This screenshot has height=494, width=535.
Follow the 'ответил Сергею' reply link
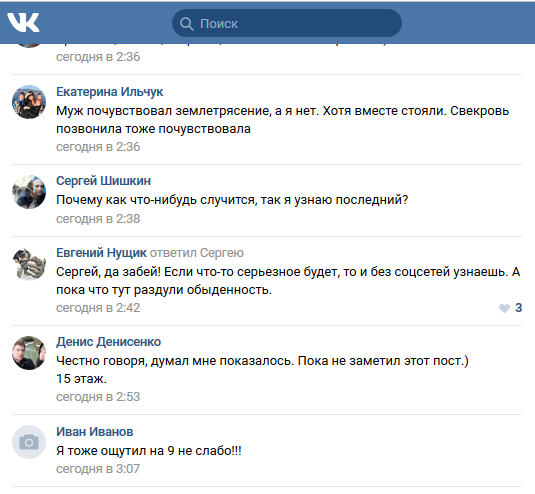click(197, 253)
